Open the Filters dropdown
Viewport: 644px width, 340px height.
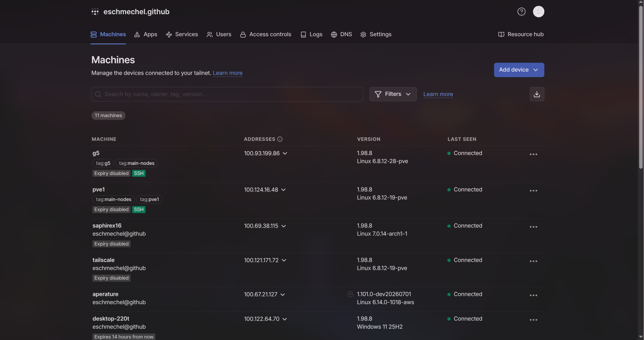coord(393,94)
